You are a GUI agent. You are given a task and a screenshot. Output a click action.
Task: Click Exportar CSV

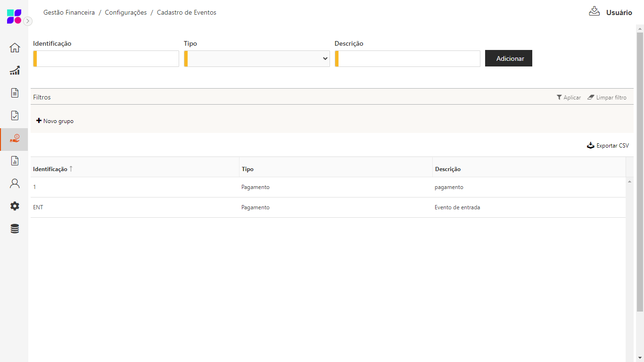pos(608,146)
